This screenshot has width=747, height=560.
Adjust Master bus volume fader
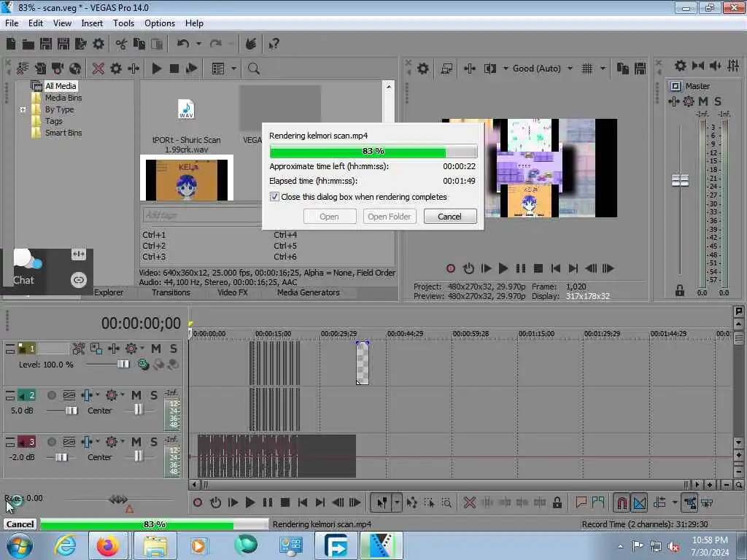(680, 181)
